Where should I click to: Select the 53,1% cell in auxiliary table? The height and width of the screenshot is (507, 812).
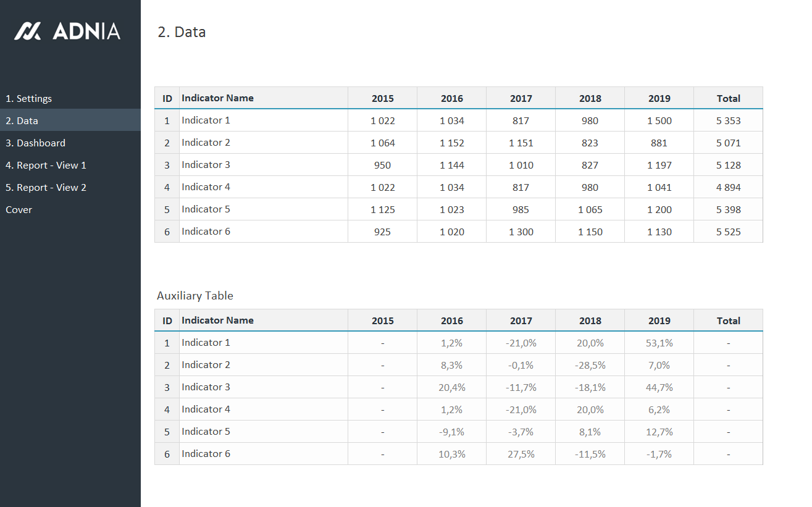[659, 343]
